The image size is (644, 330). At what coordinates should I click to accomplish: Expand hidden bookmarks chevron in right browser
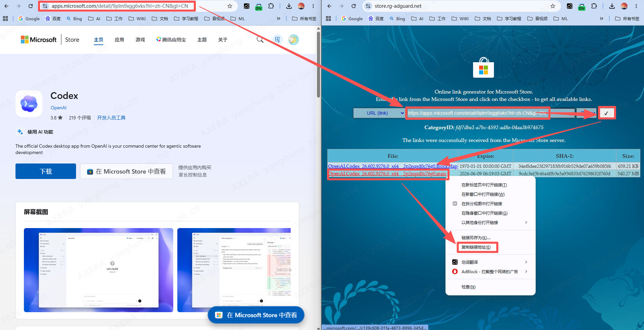click(x=601, y=19)
